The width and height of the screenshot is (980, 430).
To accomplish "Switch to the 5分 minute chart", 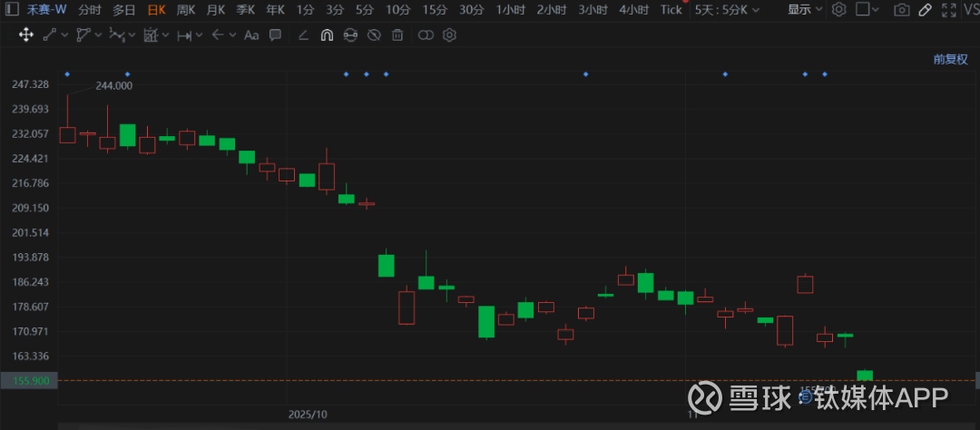I will tap(365, 9).
